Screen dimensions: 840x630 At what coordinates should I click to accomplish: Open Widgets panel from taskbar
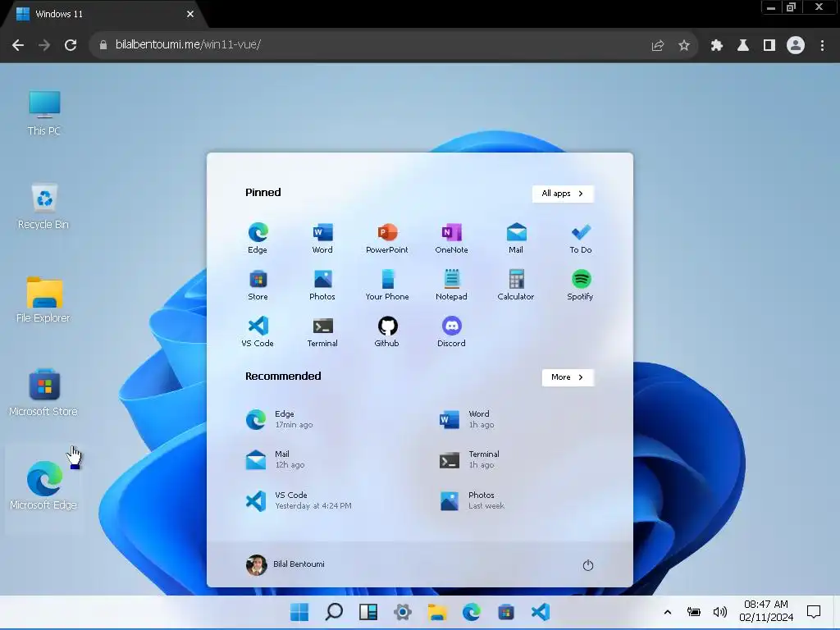coord(368,612)
